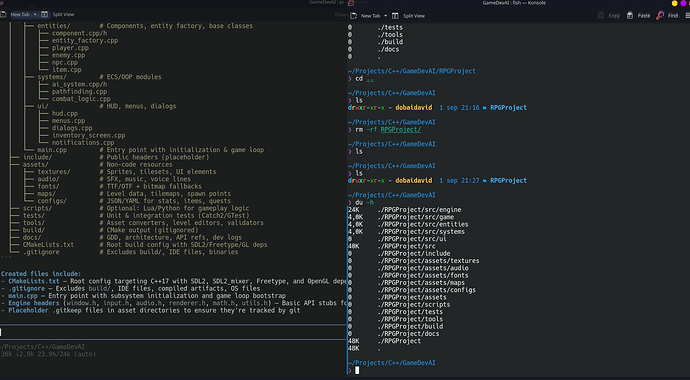Click 'dialogs.cpp' in the file tree
Viewport: 690px width, 380px height.
[72, 128]
